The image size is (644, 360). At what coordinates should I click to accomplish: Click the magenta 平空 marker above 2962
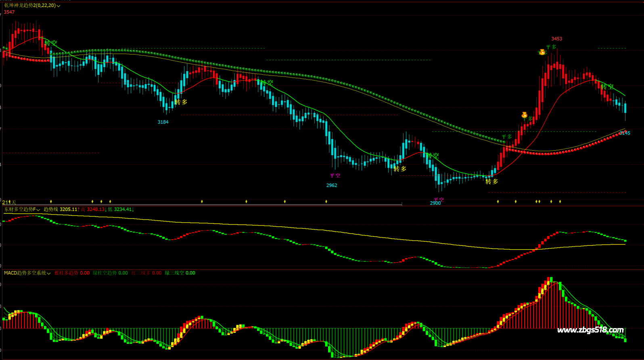335,176
